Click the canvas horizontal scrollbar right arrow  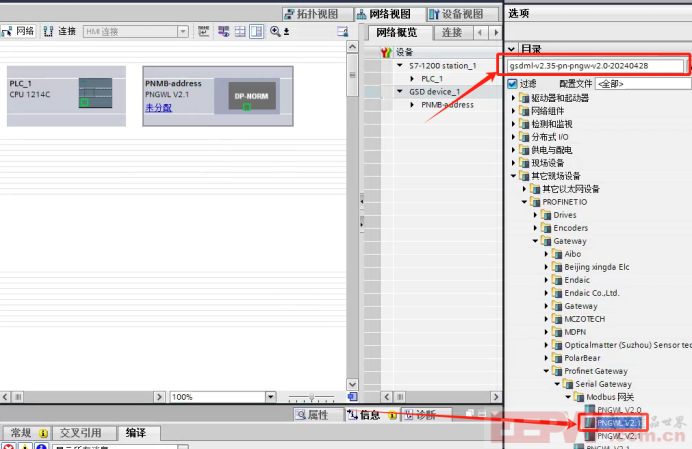tap(159, 397)
